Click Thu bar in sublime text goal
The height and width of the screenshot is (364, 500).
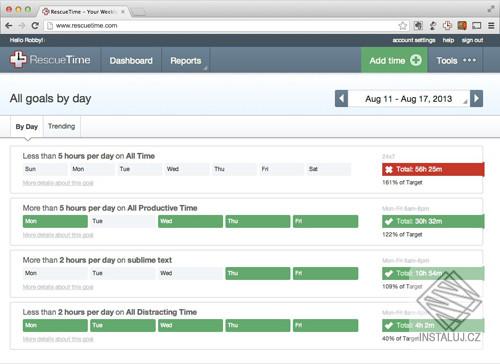tap(258, 273)
